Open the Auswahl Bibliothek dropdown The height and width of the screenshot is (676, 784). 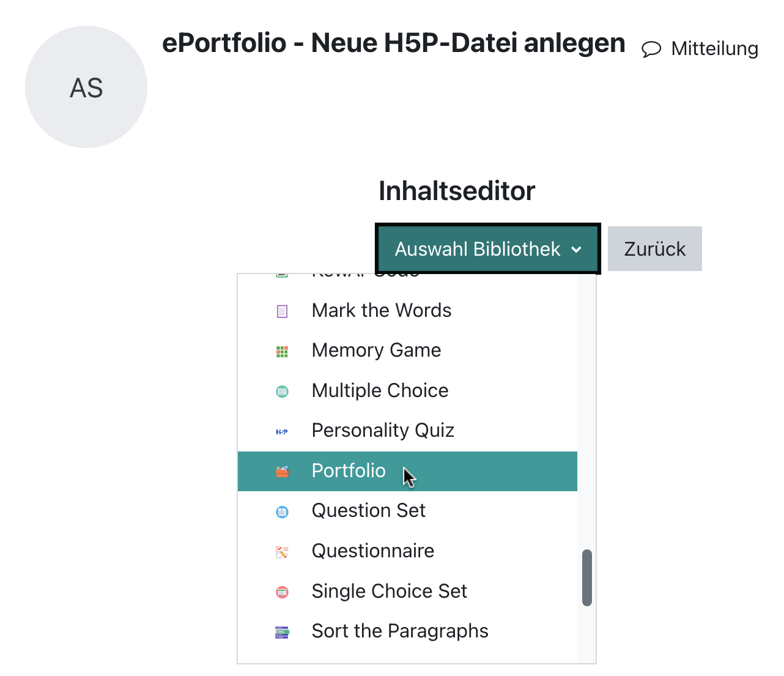[x=487, y=249]
